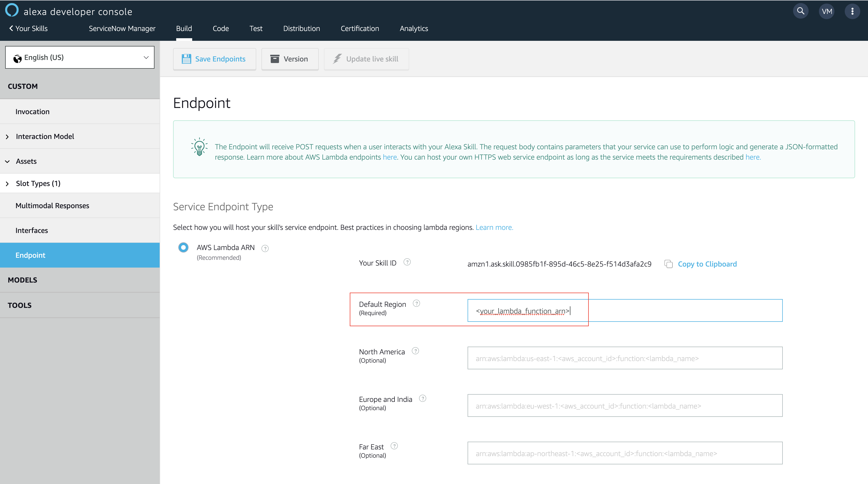The width and height of the screenshot is (868, 484).
Task: Expand the Interaction Model section
Action: point(80,136)
